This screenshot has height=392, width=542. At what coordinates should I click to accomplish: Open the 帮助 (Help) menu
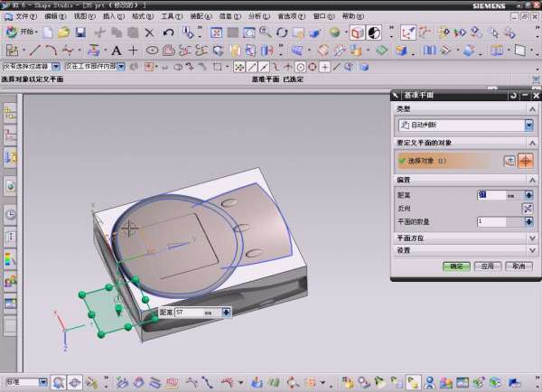(351, 16)
